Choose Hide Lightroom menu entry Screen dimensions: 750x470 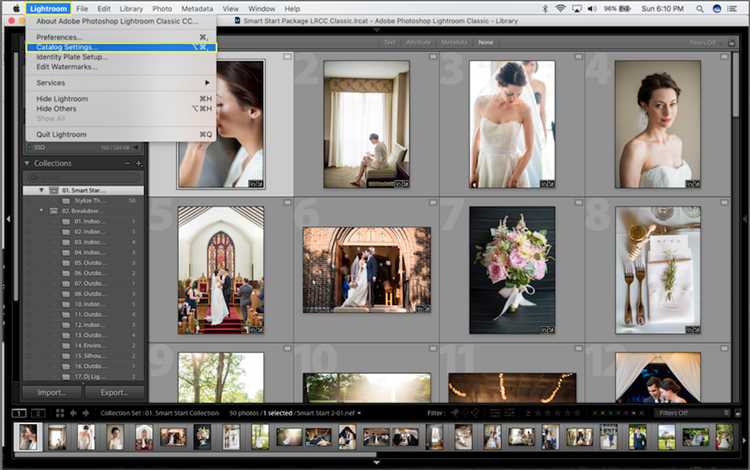click(121, 98)
